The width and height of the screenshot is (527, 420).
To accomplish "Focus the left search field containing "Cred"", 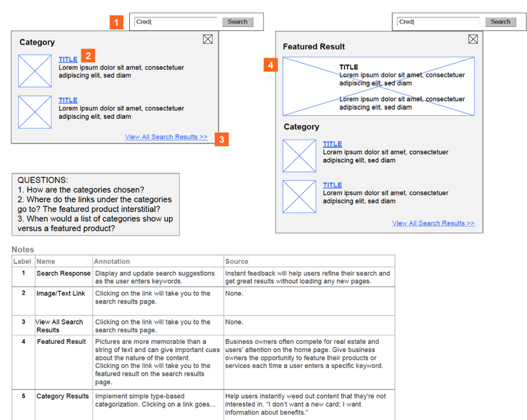I will click(176, 22).
